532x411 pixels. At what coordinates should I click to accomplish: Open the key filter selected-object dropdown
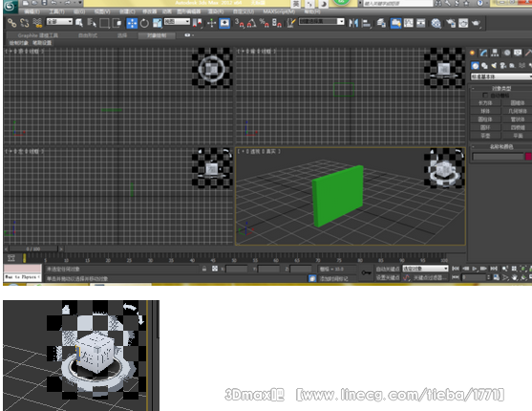tap(425, 269)
